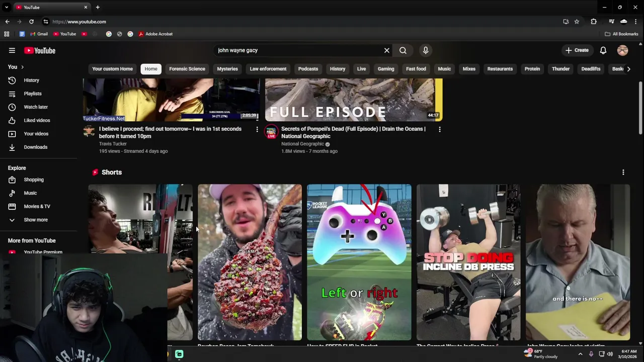The height and width of the screenshot is (362, 644).
Task: Start voice search with the microphone
Action: (426, 50)
